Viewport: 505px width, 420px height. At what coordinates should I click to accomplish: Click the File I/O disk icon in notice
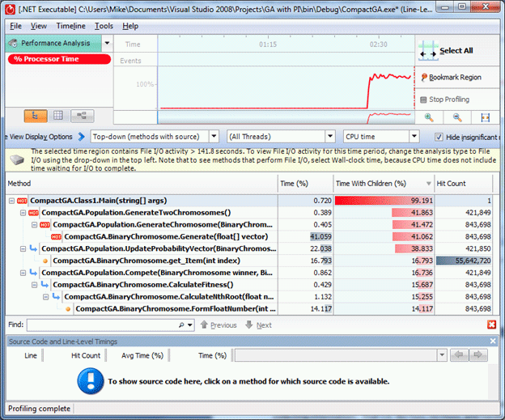(x=17, y=159)
